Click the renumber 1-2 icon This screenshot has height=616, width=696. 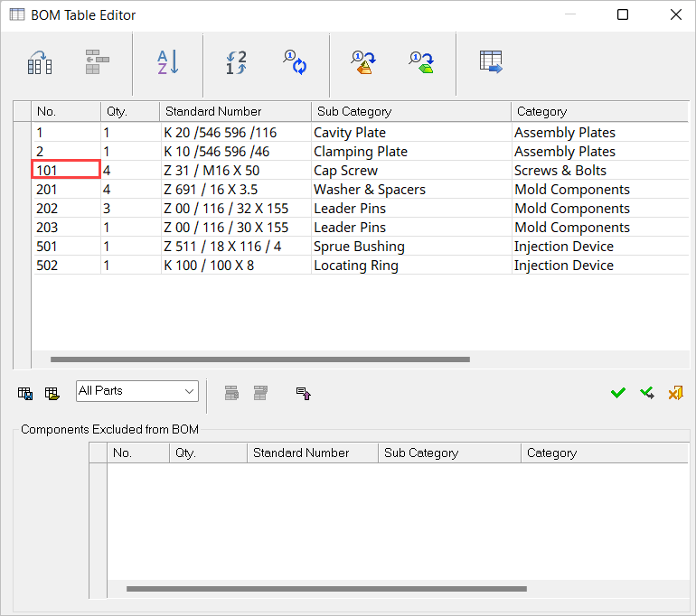(x=236, y=62)
